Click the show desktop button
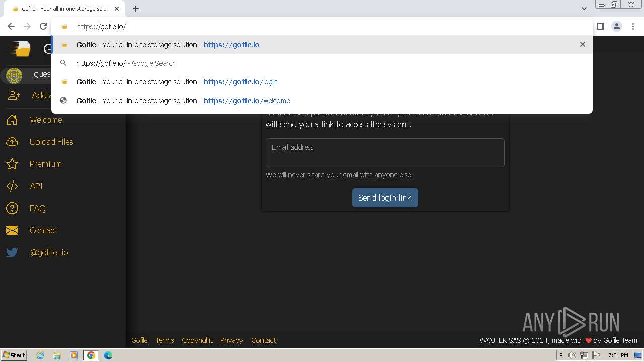Viewport: 644px width, 362px height. [x=638, y=355]
